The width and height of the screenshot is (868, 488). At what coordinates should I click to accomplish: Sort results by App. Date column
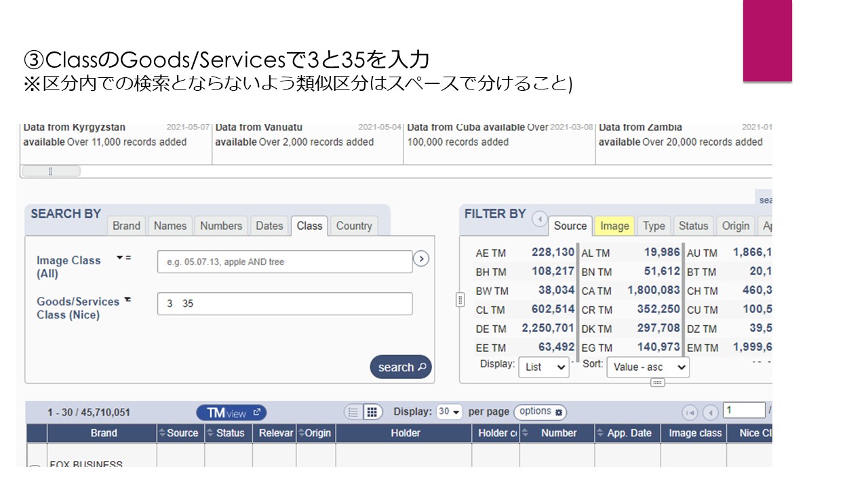click(628, 433)
